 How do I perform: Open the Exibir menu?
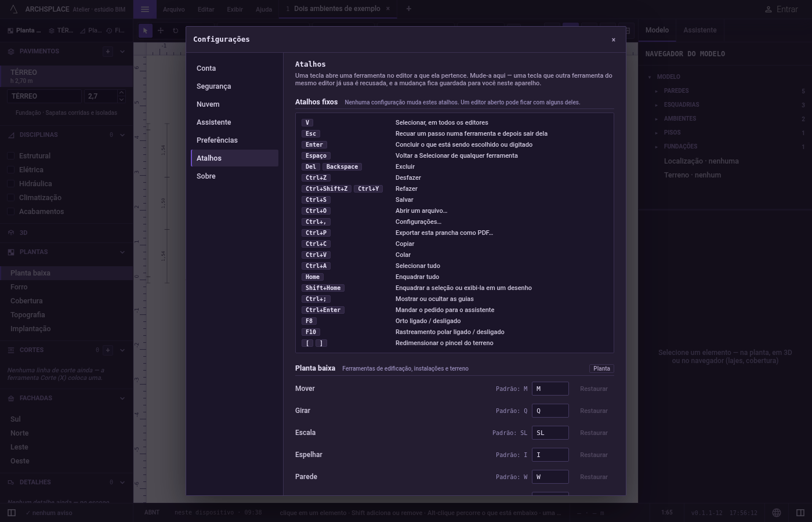(x=235, y=9)
